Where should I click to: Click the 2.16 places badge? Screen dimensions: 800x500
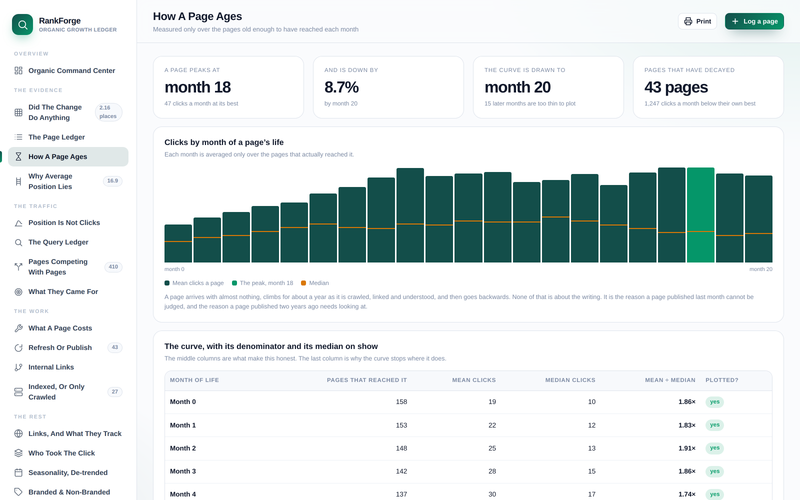[108, 112]
